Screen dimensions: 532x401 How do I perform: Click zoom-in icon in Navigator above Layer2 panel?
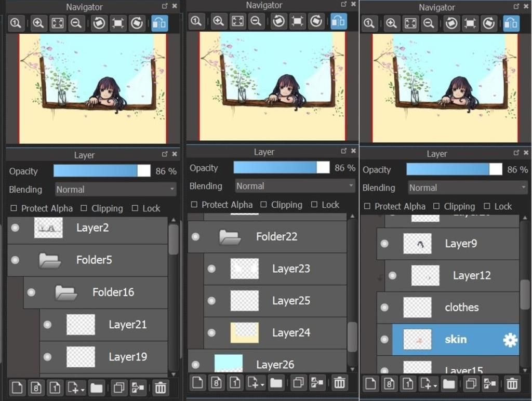(38, 23)
